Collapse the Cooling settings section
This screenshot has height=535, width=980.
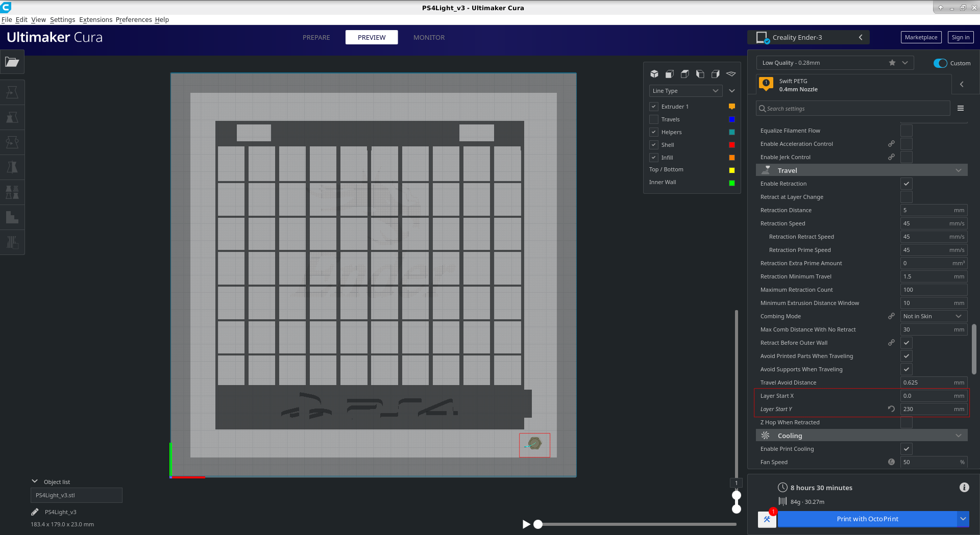[862, 436]
